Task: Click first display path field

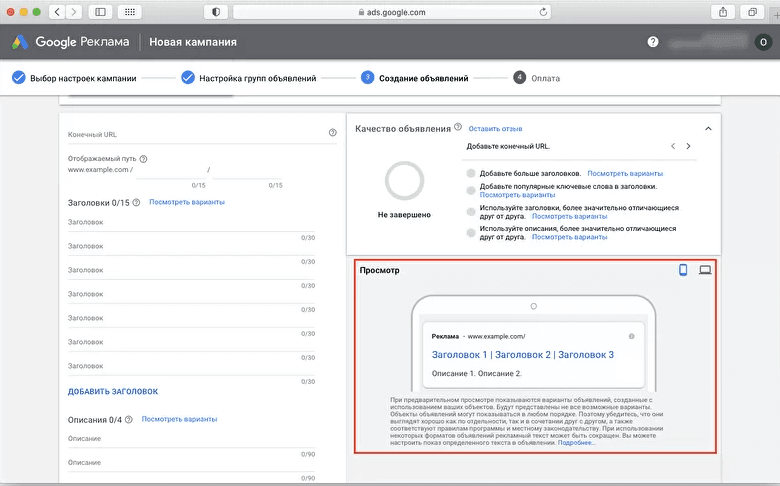Action: click(171, 170)
